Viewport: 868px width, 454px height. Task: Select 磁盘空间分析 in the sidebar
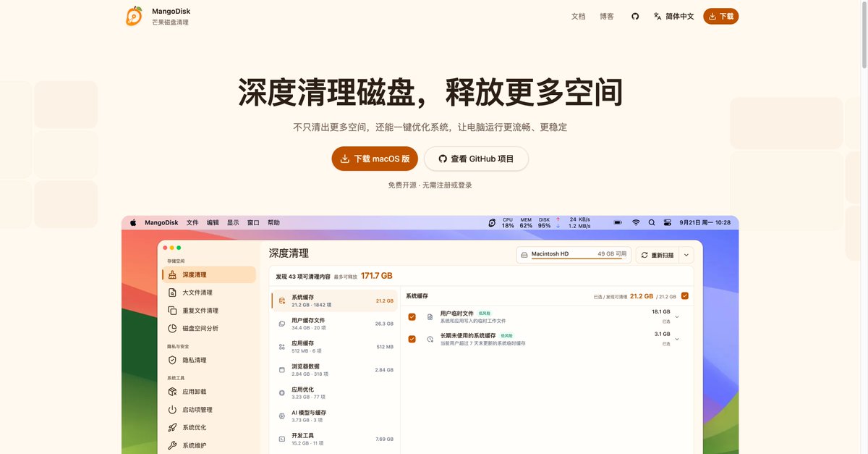[208, 328]
